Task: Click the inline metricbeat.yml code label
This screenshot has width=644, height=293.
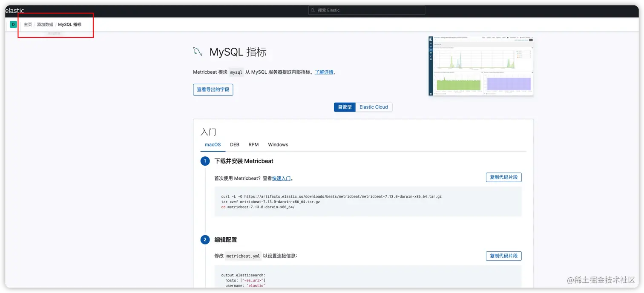Action: pyautogui.click(x=243, y=256)
